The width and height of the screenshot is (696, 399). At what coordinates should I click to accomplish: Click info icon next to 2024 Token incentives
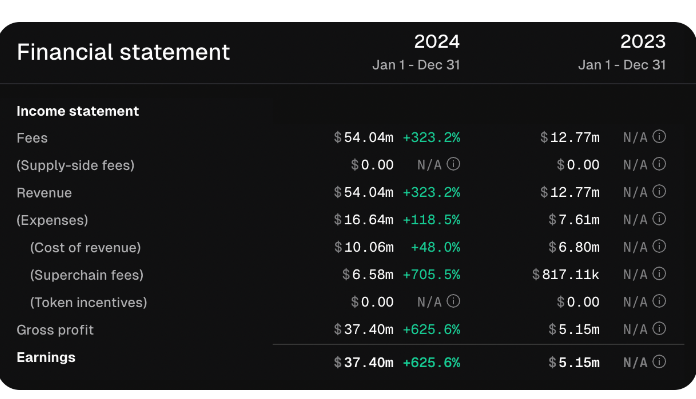pyautogui.click(x=453, y=301)
